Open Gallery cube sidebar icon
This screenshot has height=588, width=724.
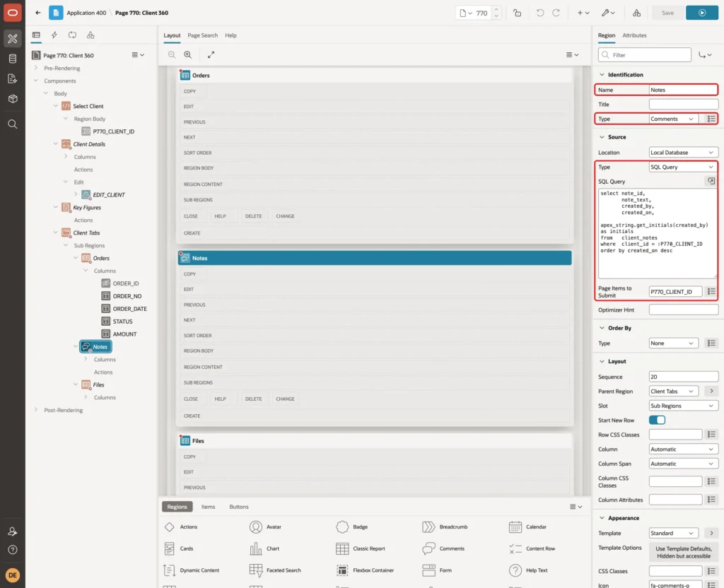[13, 98]
